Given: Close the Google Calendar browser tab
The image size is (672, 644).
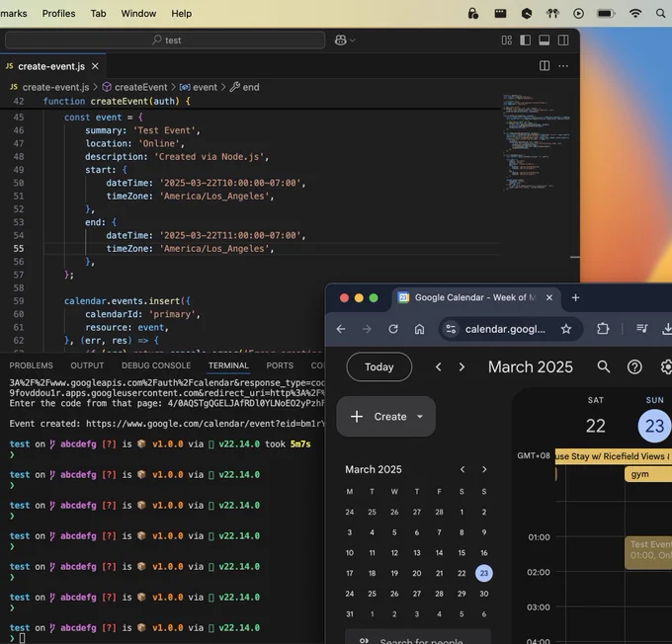Looking at the screenshot, I should (549, 297).
